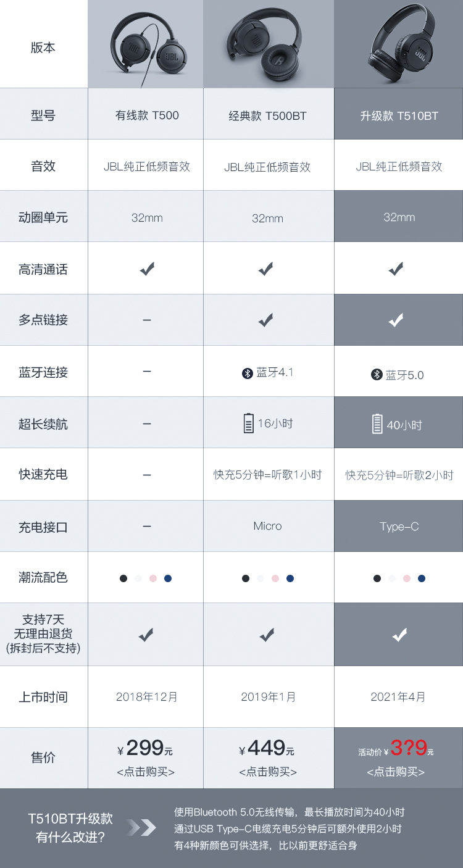Select the blue color dot for T510BT

[x=422, y=578]
